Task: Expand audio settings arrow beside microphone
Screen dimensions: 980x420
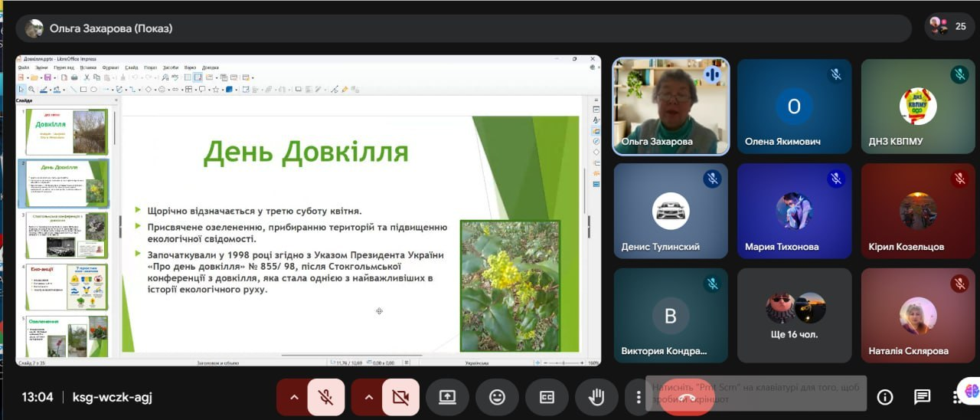Action: (292, 397)
